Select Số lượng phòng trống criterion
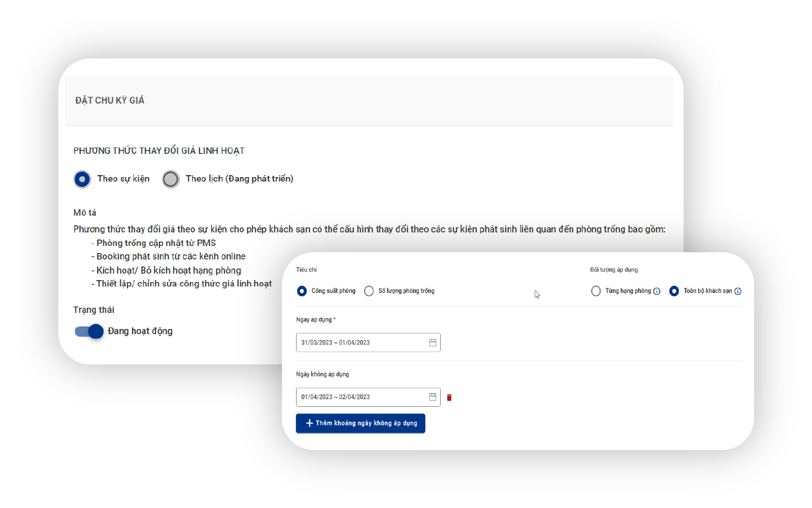This screenshot has height=508, width=812. (x=369, y=291)
